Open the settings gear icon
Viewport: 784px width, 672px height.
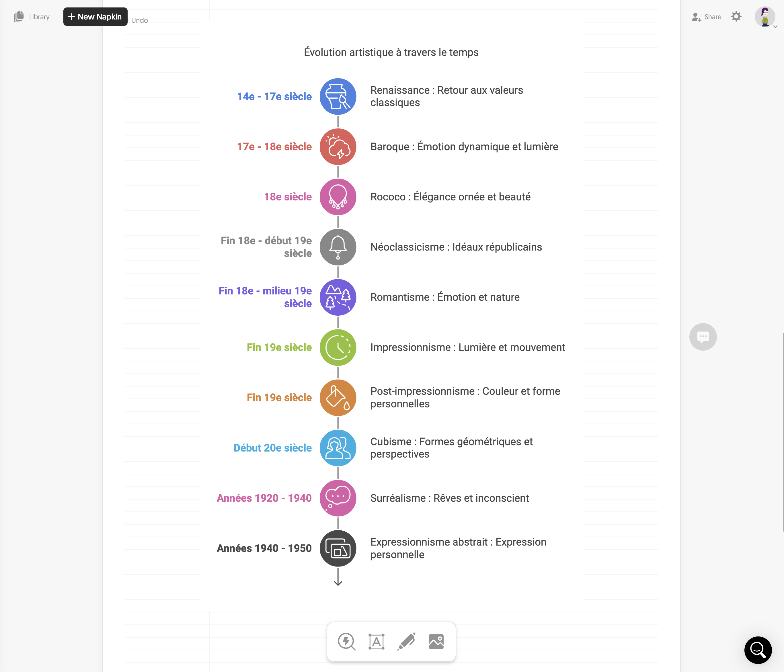point(736,17)
